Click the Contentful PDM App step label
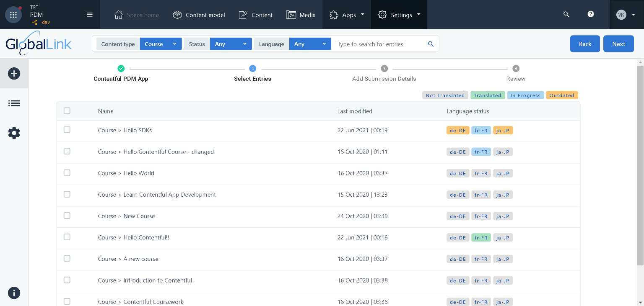The height and width of the screenshot is (306, 644). [121, 79]
